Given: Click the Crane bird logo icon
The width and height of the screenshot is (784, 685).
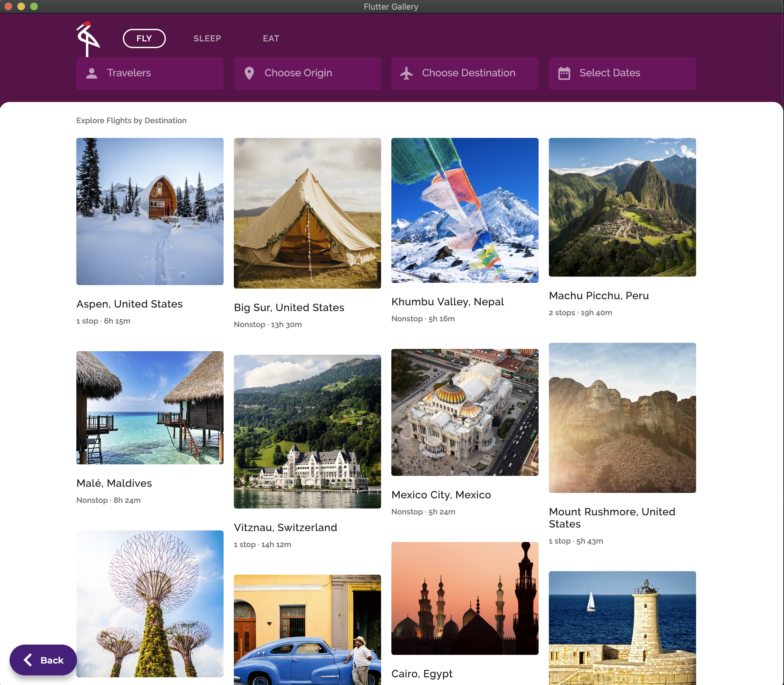Looking at the screenshot, I should [88, 38].
